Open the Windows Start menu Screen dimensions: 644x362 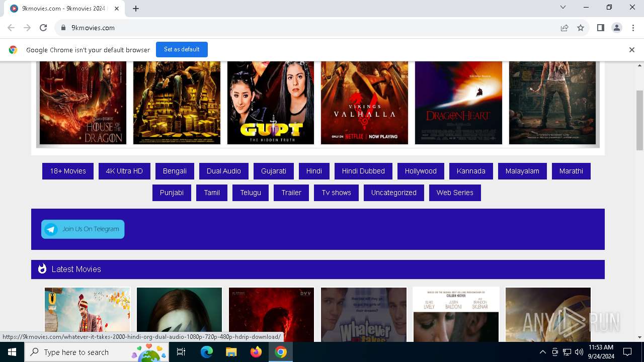12,352
